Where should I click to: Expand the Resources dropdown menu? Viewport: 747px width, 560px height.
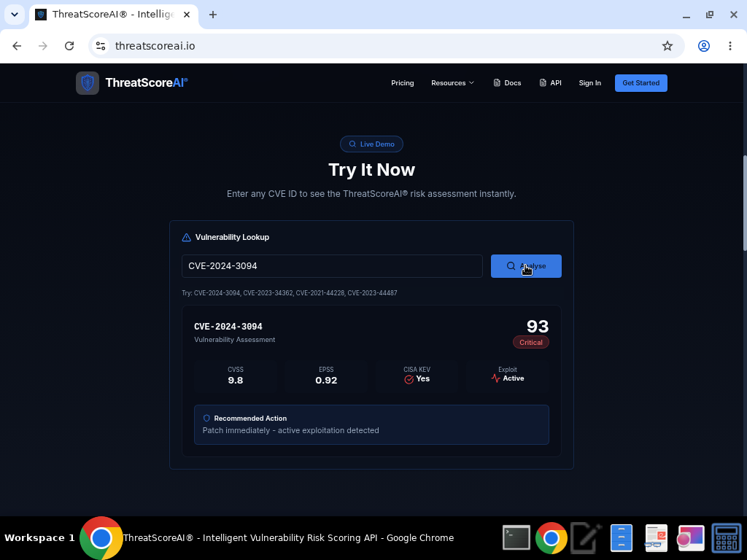coord(452,83)
